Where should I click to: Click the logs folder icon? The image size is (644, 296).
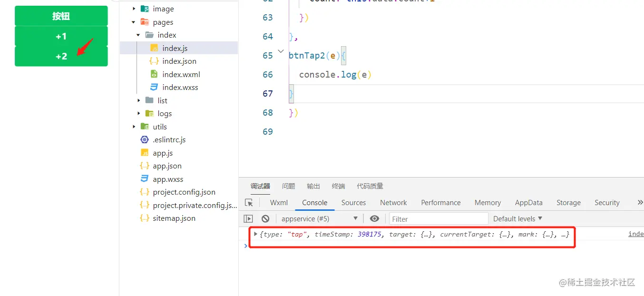[x=149, y=113]
